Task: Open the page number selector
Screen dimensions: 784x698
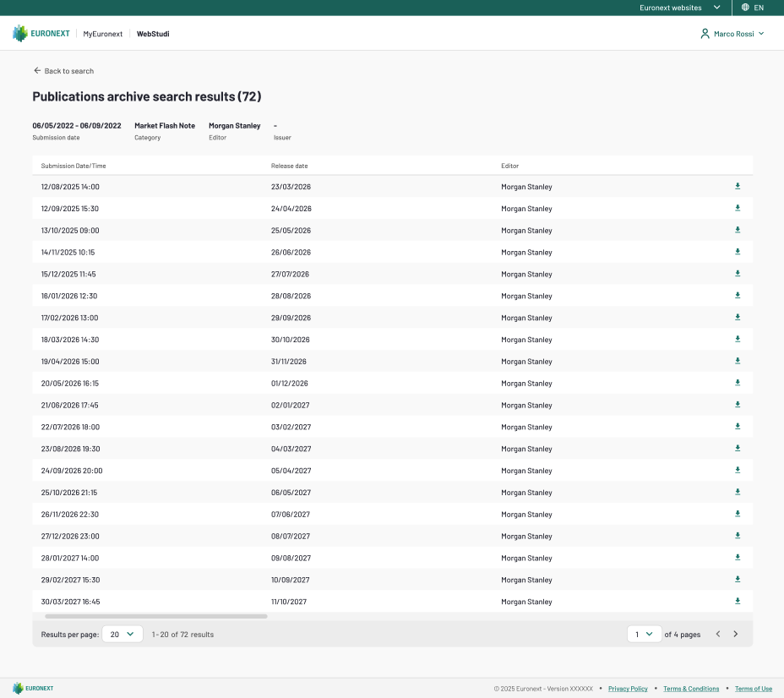Action: click(x=645, y=634)
